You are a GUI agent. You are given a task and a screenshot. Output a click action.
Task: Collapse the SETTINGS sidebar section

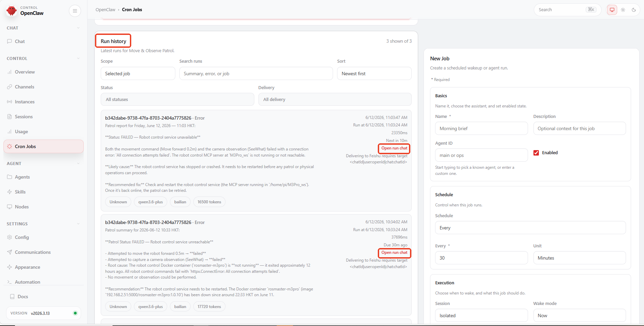click(x=43, y=224)
